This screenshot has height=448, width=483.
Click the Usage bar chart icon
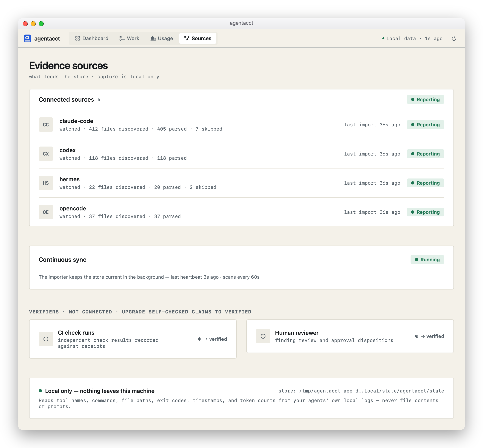pos(153,38)
